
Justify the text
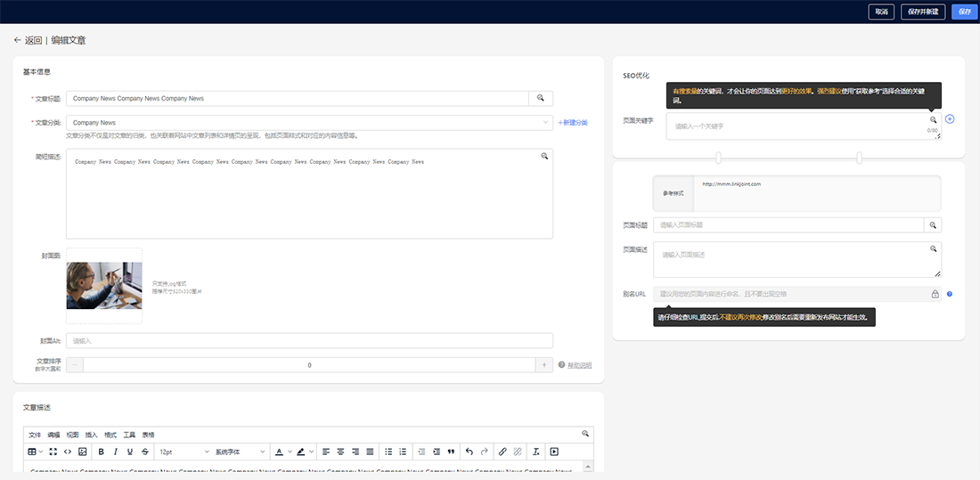[370, 452]
